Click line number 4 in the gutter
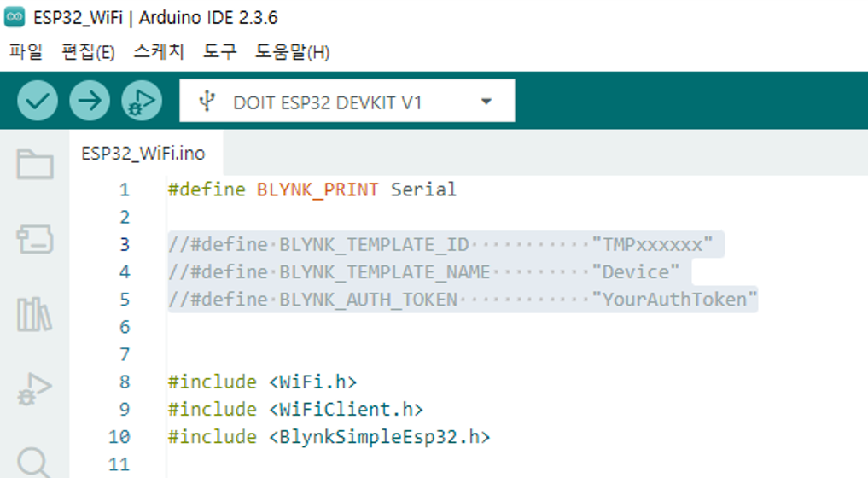Image resolution: width=868 pixels, height=478 pixels. pyautogui.click(x=125, y=272)
